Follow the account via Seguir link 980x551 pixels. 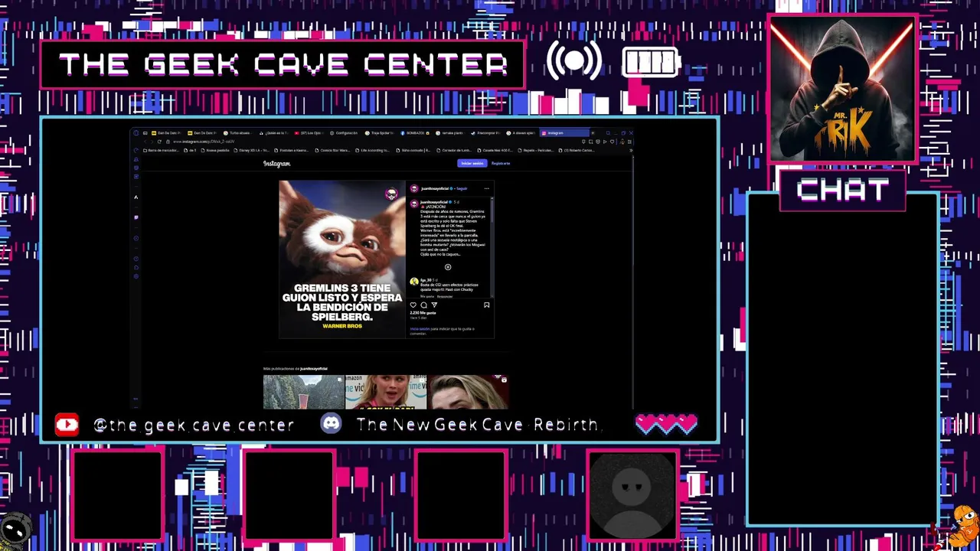pos(462,188)
